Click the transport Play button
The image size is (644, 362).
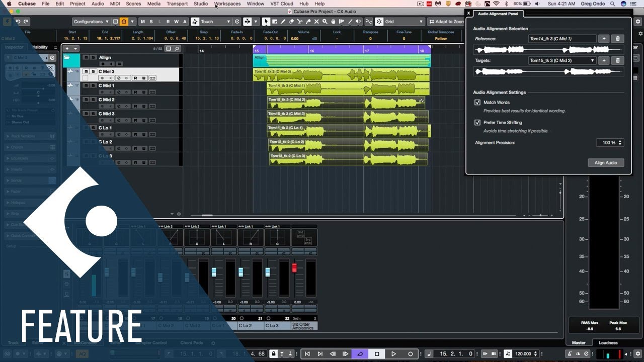[393, 354]
